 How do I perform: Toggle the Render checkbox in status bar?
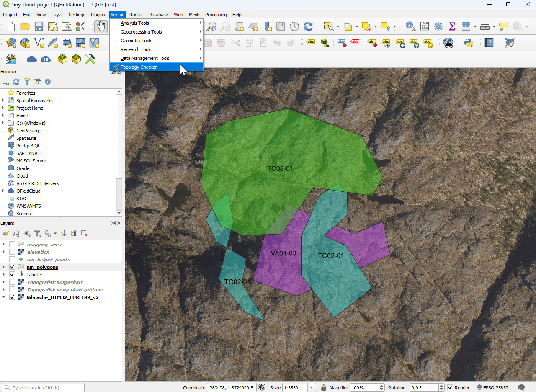click(450, 388)
